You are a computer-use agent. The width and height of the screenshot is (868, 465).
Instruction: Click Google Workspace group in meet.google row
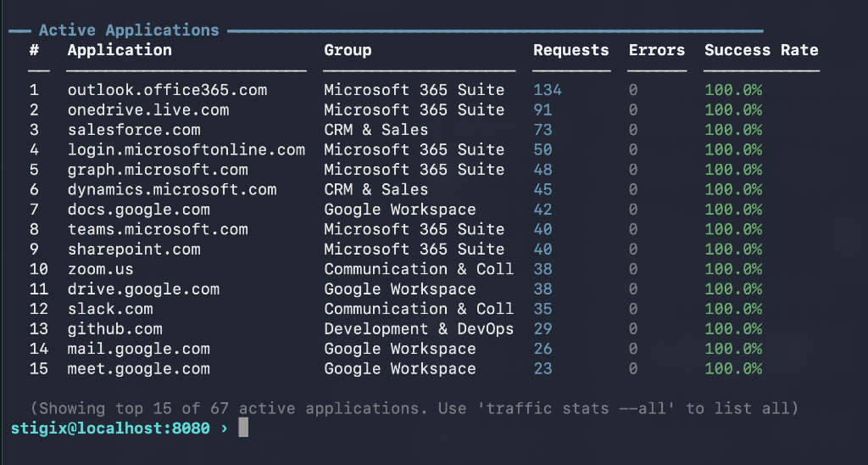click(x=400, y=369)
